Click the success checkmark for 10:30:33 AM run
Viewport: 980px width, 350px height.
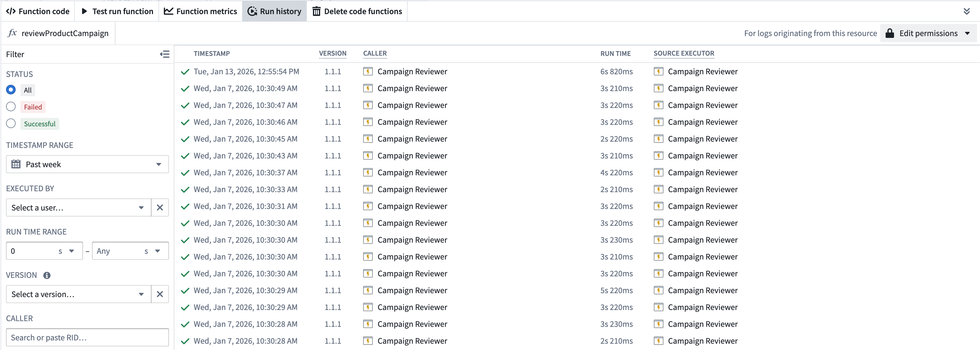point(185,189)
